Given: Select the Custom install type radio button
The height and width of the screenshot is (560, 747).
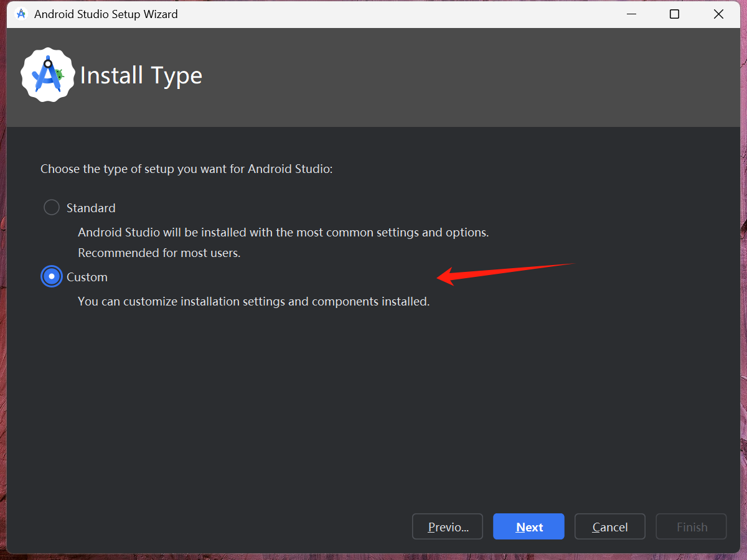Looking at the screenshot, I should coord(52,276).
